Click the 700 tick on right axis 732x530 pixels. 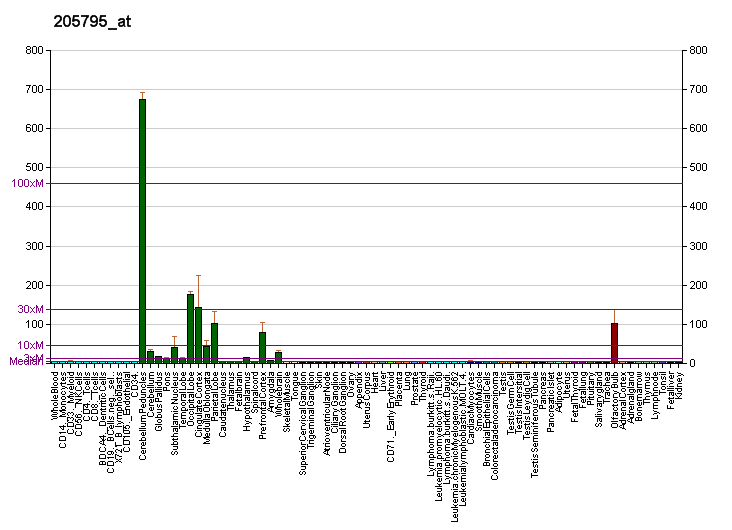tap(697, 90)
